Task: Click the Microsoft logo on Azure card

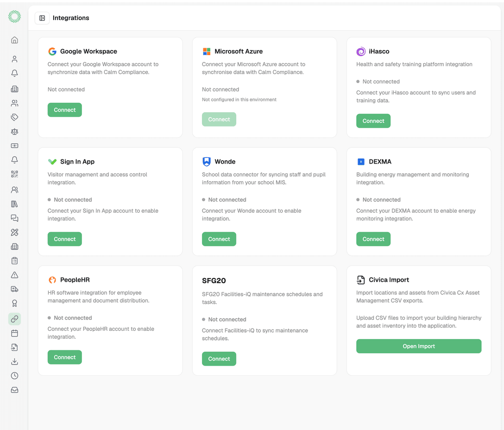Action: tap(207, 51)
